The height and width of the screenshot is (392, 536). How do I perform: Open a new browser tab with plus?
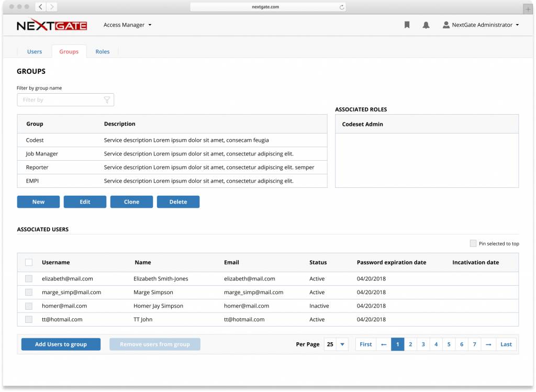528,9
